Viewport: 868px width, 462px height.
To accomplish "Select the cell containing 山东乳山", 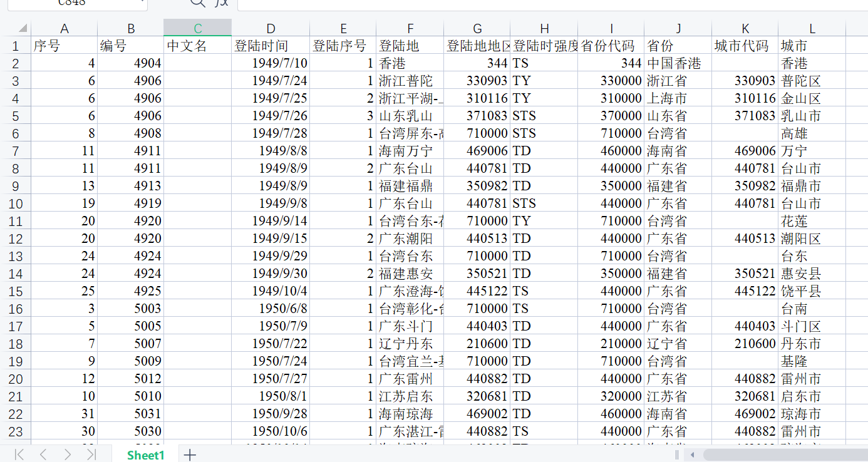I will [x=410, y=116].
